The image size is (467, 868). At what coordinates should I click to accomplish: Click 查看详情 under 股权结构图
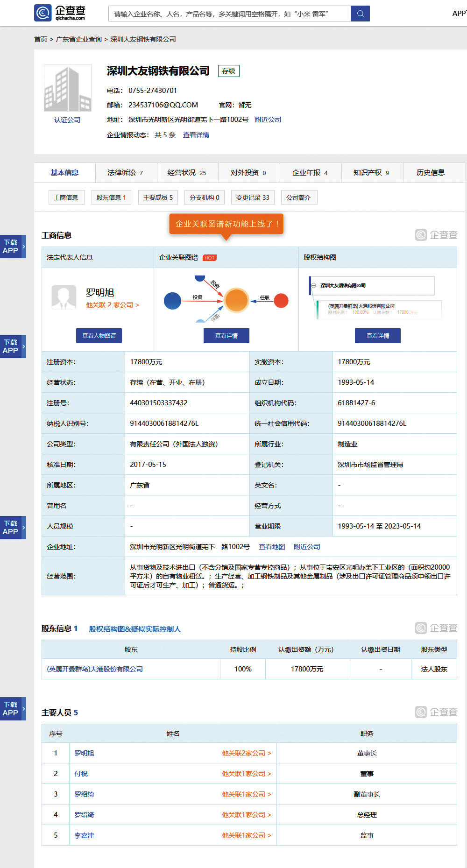[x=378, y=336]
